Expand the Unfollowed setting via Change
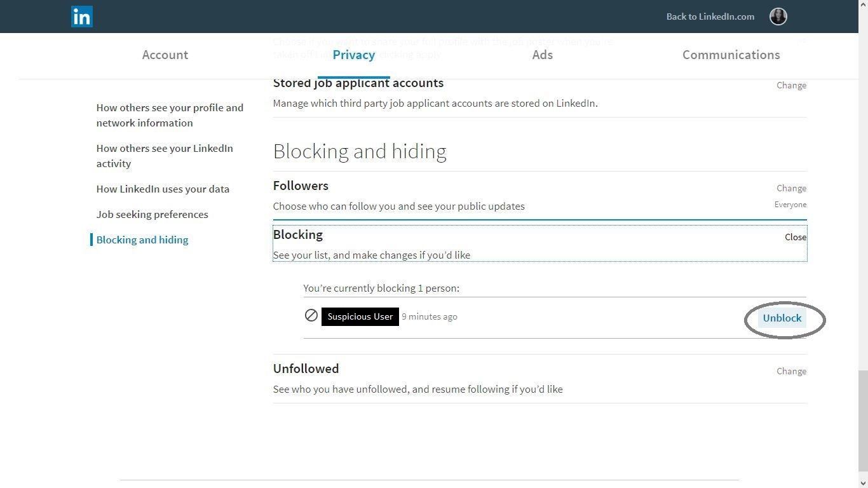Viewport: 868px width, 488px height. [x=791, y=371]
